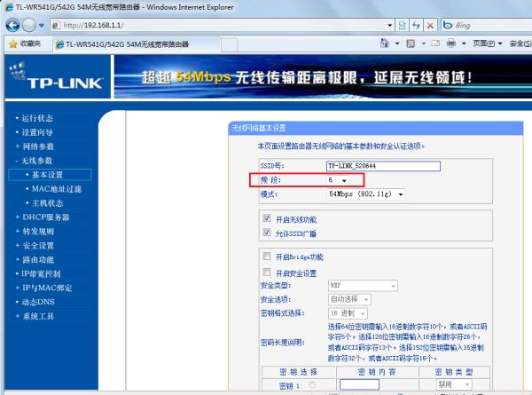Image resolution: width=532 pixels, height=395 pixels.
Task: Click the 密码长度说明 label
Action: [282, 343]
